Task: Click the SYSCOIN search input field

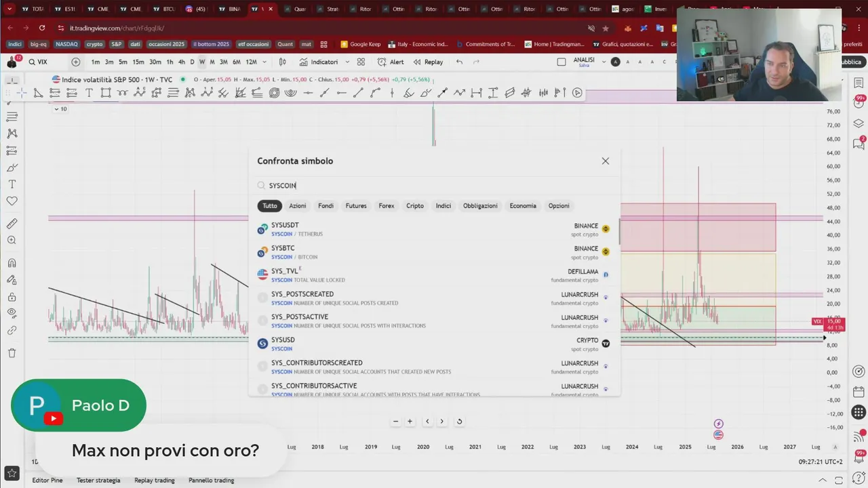Action: click(434, 185)
